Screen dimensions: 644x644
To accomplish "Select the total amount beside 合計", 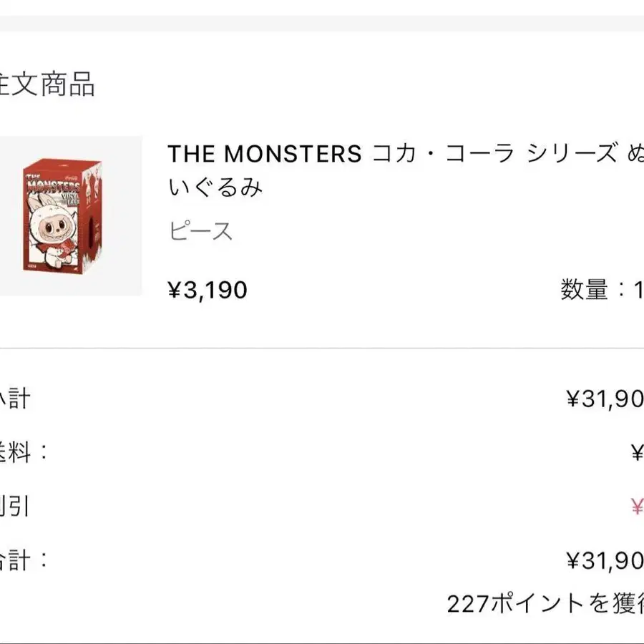I will 605,560.
